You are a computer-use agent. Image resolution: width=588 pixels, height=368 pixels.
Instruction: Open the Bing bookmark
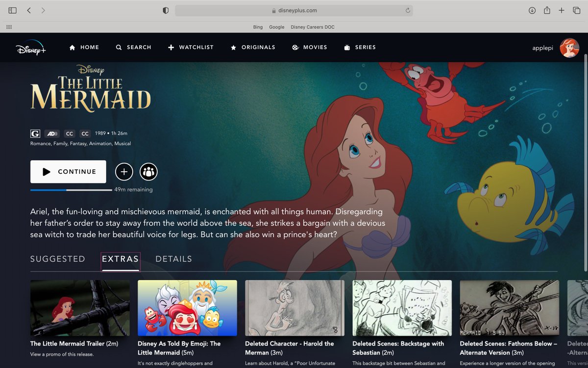coord(258,27)
